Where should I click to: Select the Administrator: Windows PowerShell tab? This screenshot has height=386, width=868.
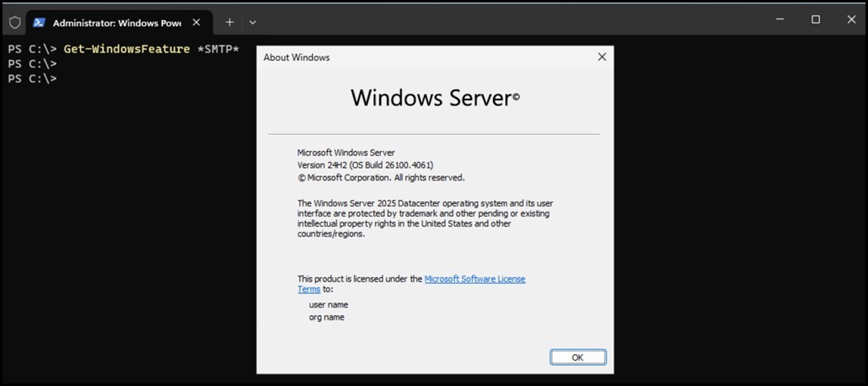pyautogui.click(x=120, y=23)
